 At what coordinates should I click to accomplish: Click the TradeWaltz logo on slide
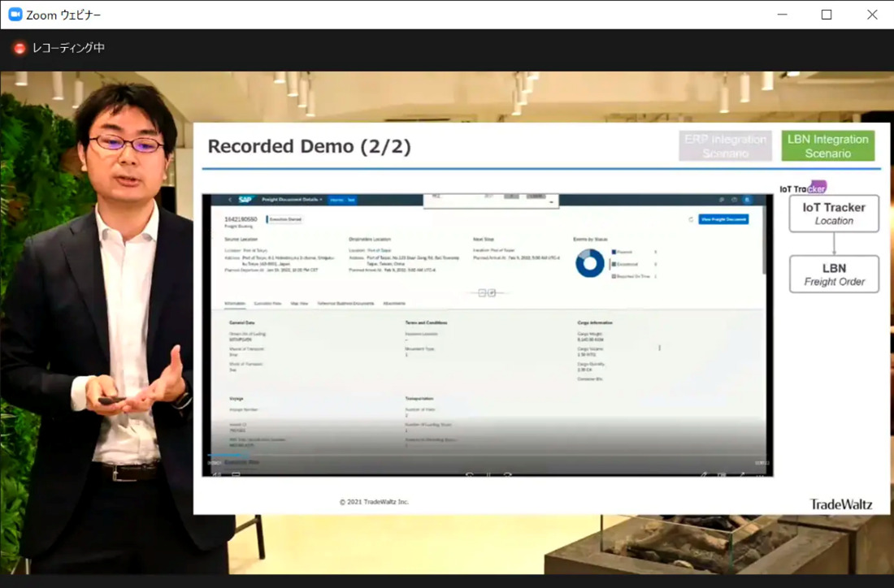tap(841, 504)
